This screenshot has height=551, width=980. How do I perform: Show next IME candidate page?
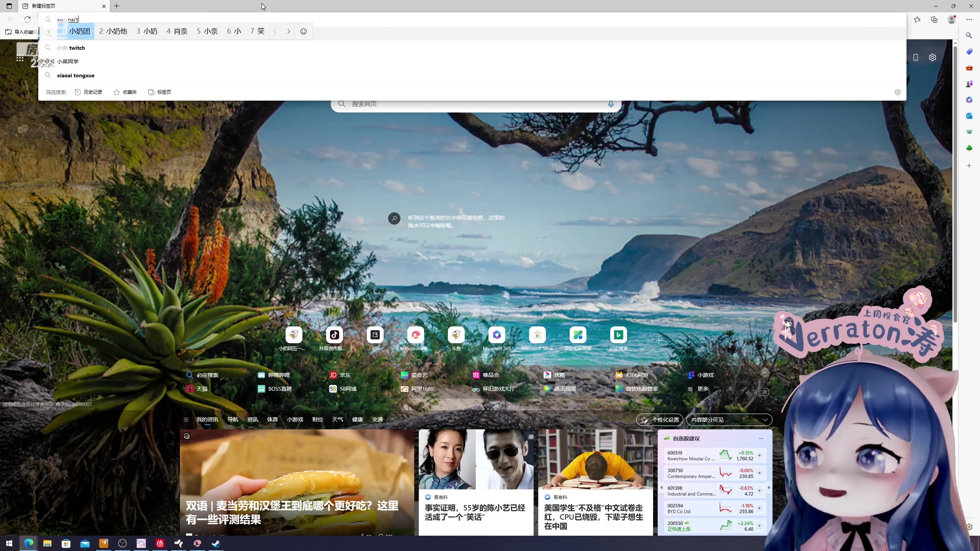pyautogui.click(x=289, y=31)
